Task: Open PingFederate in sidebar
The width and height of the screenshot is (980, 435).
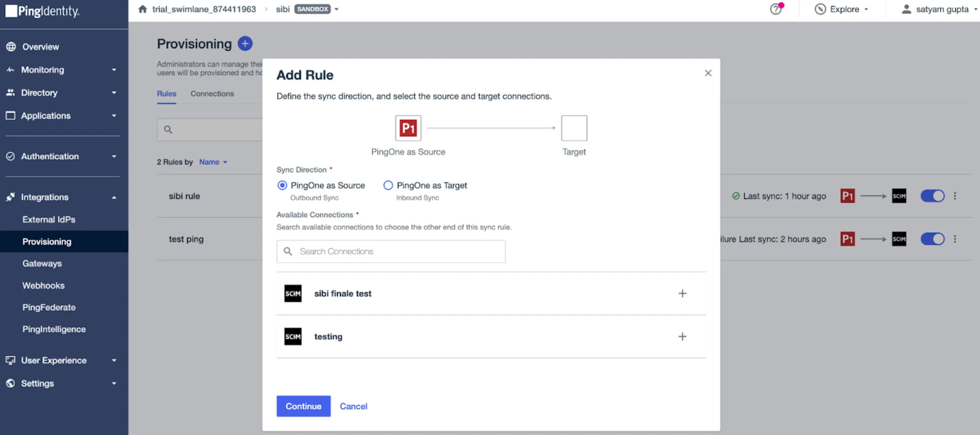Action: tap(49, 307)
